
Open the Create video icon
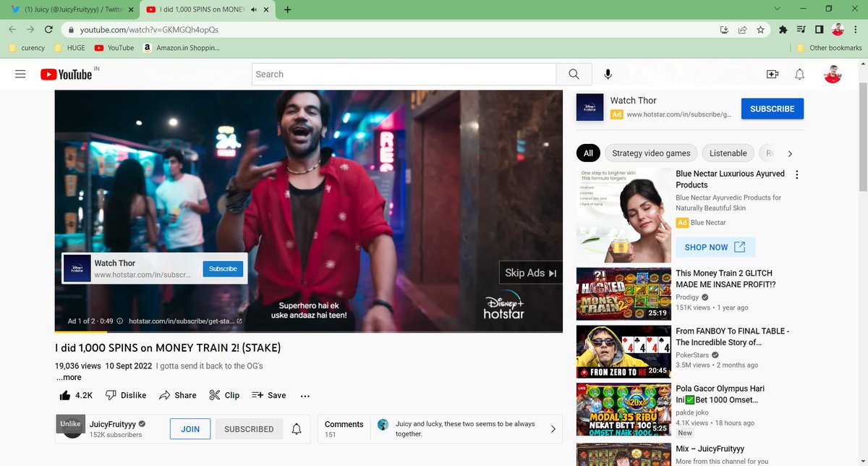[x=773, y=74]
